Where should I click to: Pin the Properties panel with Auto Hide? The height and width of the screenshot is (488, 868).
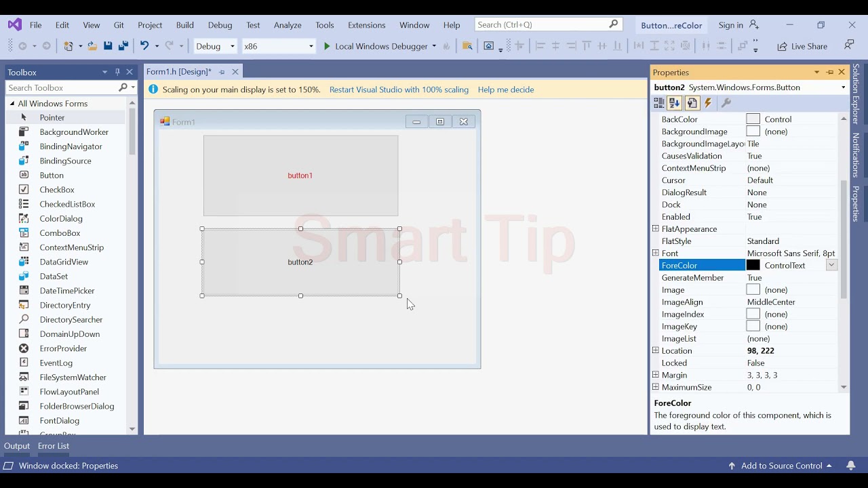pyautogui.click(x=829, y=72)
